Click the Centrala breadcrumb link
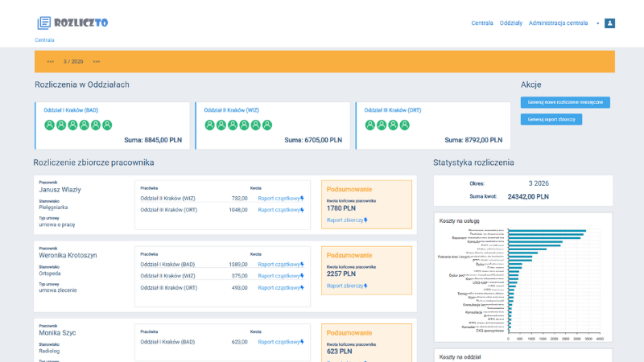This screenshot has width=644, height=362. (x=44, y=39)
